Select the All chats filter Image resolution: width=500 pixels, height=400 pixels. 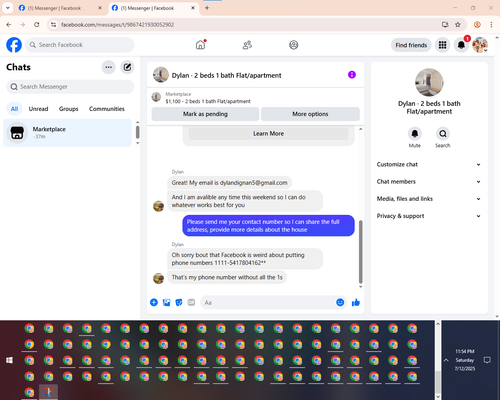[14, 109]
